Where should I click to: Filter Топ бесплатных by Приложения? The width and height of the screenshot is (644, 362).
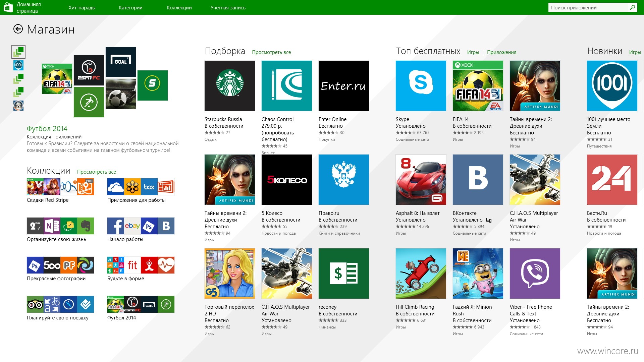pos(501,52)
